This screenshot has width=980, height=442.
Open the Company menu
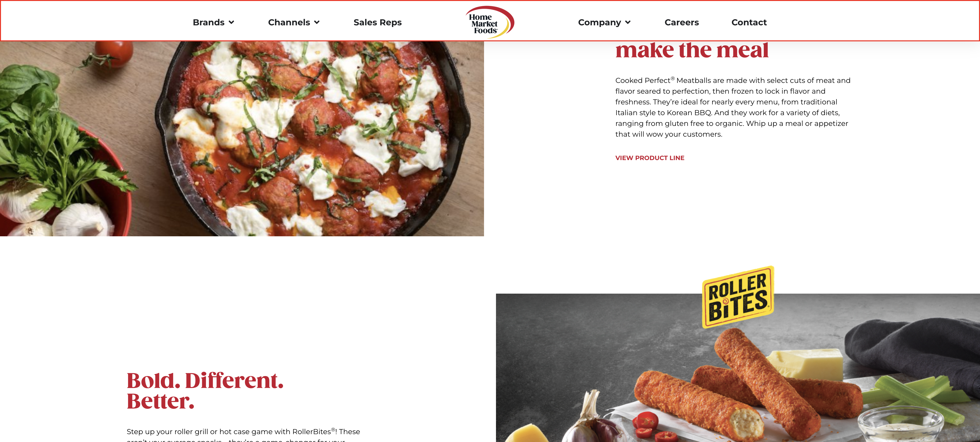pyautogui.click(x=604, y=22)
